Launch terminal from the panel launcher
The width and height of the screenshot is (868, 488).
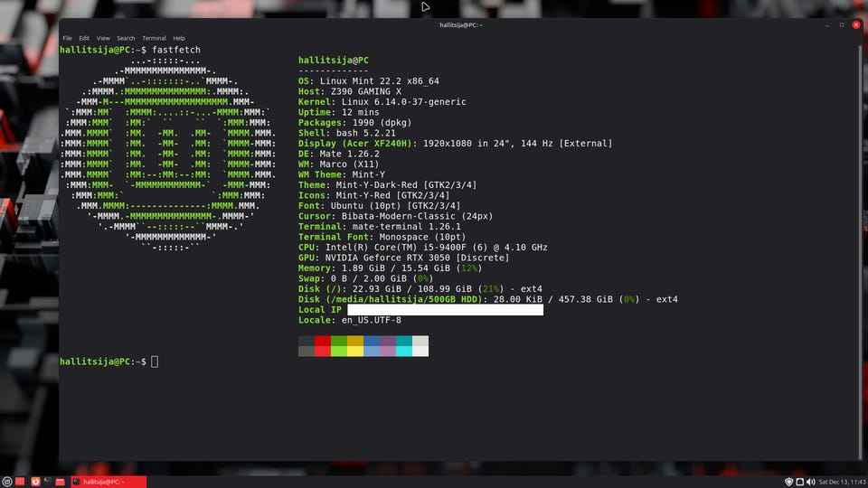pos(47,482)
